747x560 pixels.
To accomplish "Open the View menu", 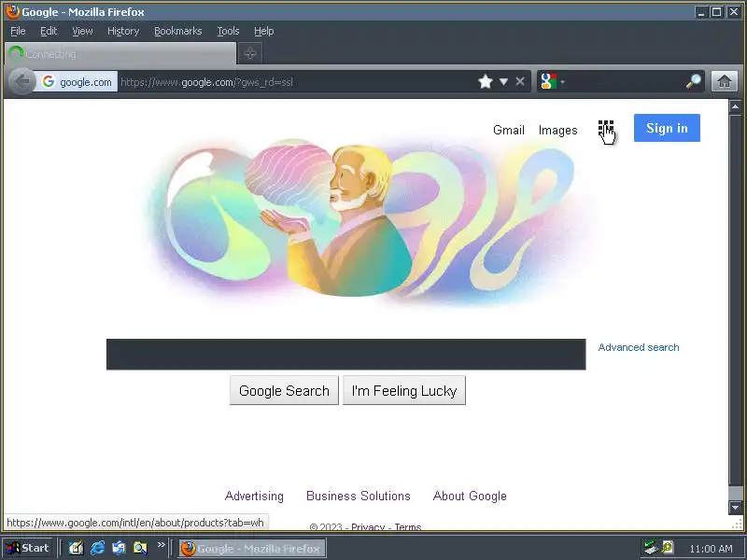I will (x=82, y=31).
